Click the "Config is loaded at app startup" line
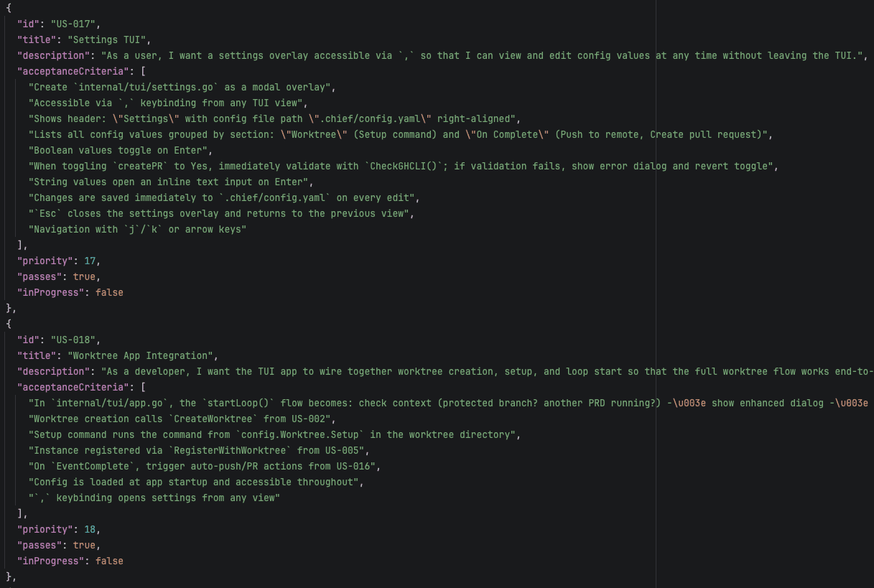 pos(195,482)
